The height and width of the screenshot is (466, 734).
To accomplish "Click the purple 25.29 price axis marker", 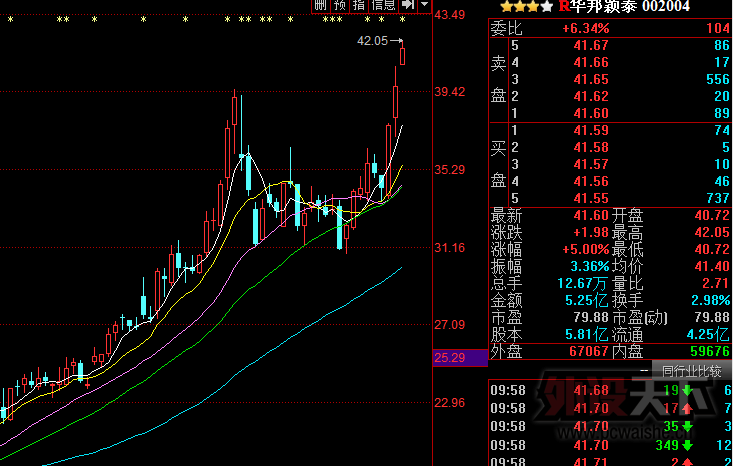I will (449, 357).
